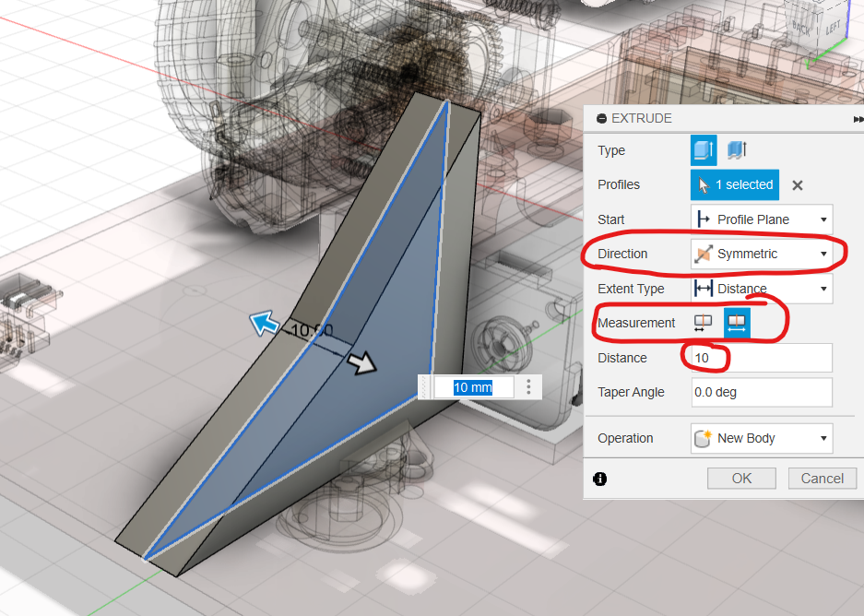Click the info icon at dialog bottom

[x=600, y=479]
